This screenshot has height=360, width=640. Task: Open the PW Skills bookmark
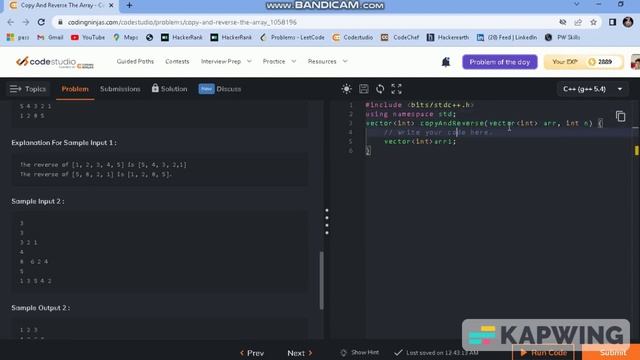point(562,37)
